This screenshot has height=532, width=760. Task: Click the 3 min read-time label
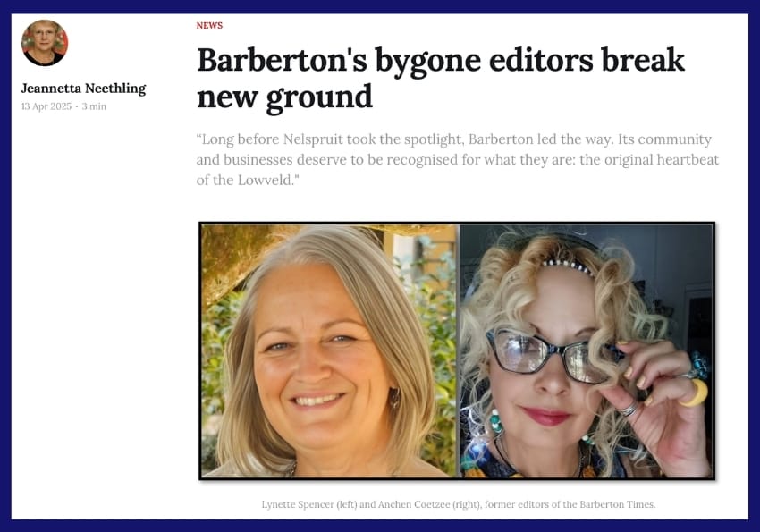(x=94, y=106)
